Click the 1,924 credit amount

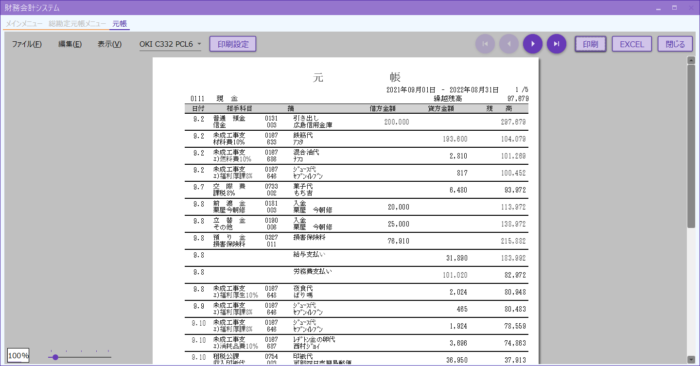click(458, 326)
